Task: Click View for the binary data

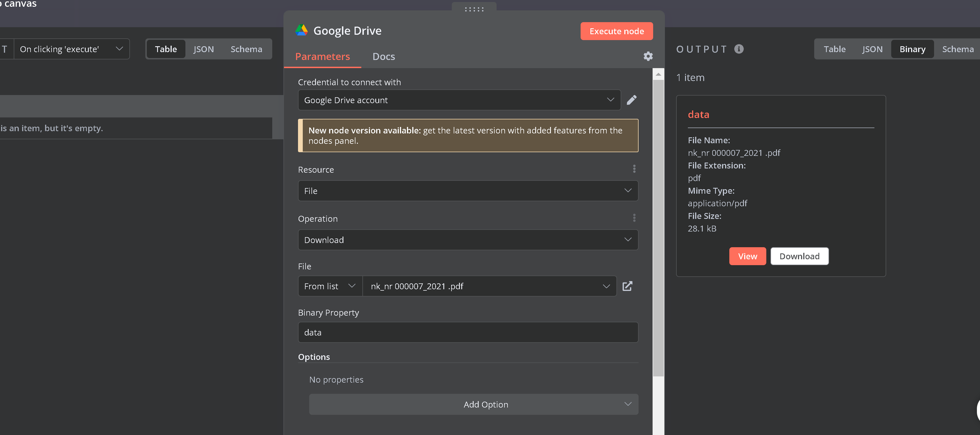Action: pos(747,256)
